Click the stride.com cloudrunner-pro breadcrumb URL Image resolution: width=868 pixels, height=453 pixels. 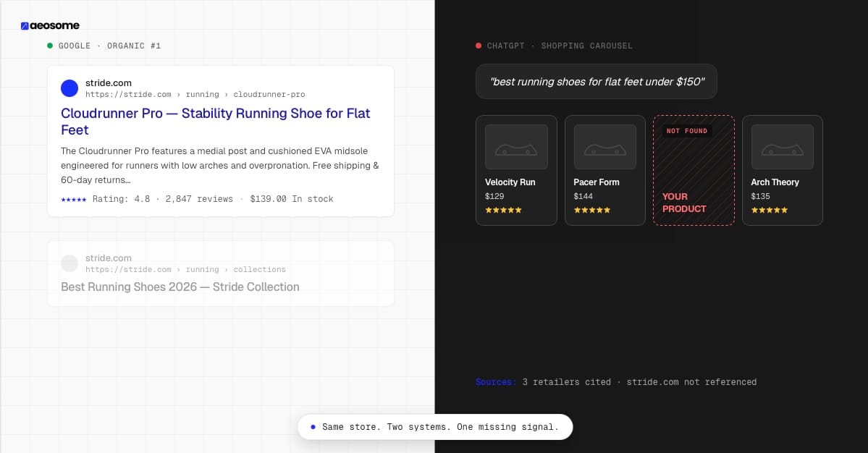pos(195,95)
